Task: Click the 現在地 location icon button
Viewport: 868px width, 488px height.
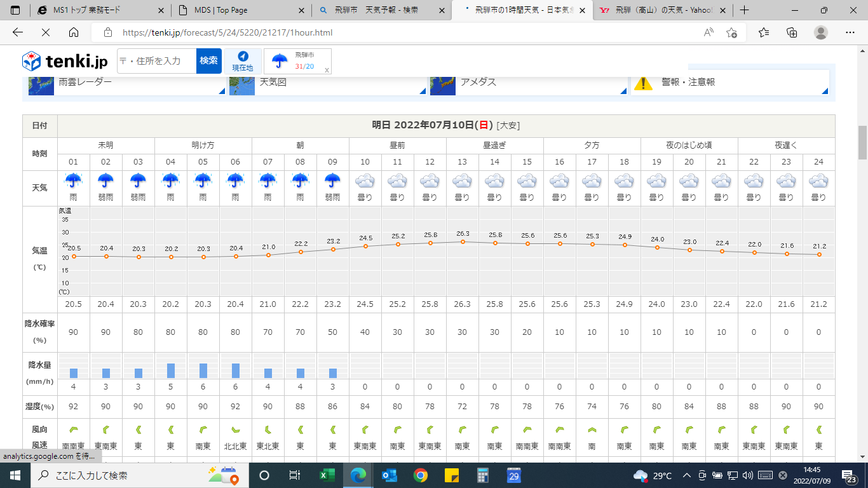Action: (x=242, y=61)
